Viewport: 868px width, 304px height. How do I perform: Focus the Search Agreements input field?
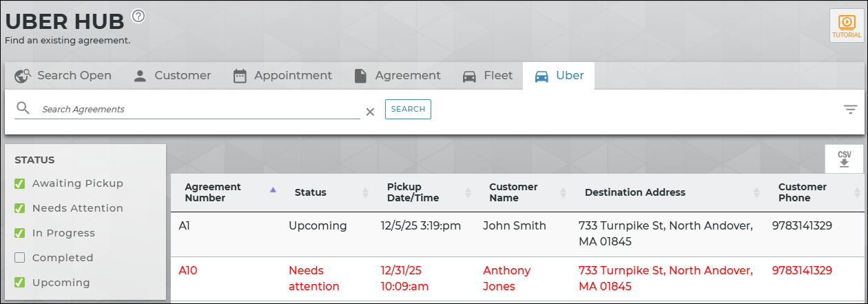click(x=200, y=109)
